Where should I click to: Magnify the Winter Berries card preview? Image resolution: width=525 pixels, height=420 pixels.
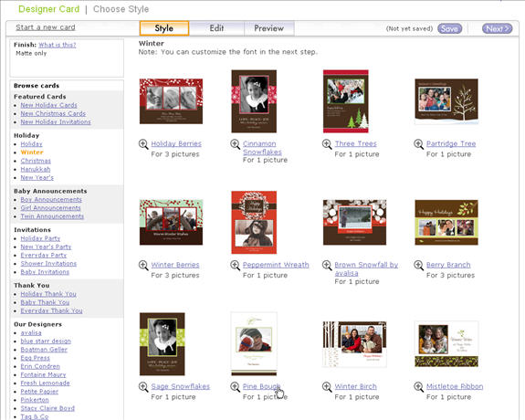(x=143, y=266)
